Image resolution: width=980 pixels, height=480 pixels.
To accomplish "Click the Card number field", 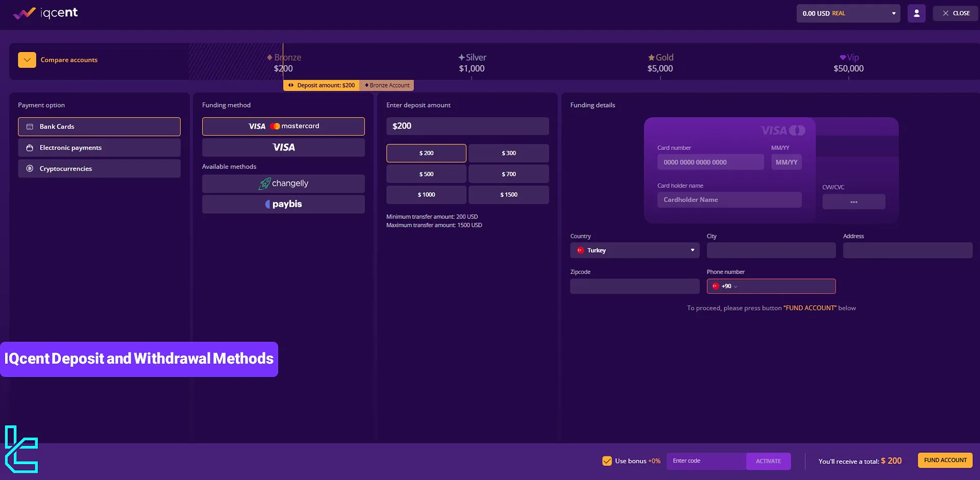I will click(x=710, y=162).
